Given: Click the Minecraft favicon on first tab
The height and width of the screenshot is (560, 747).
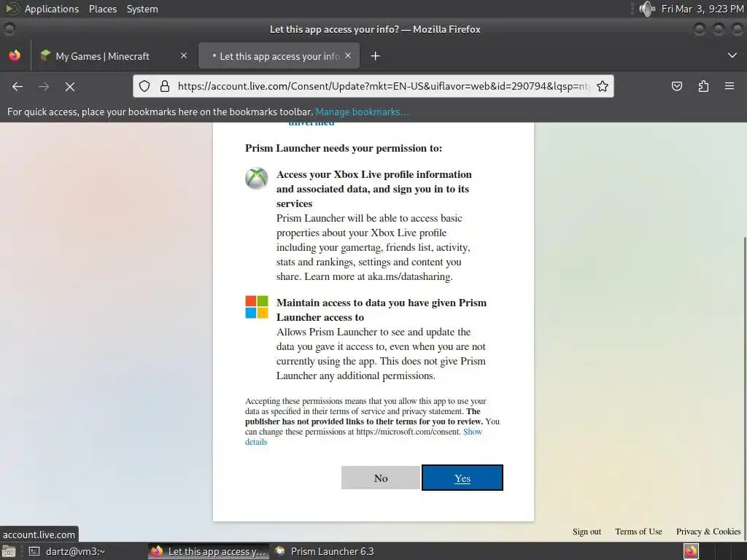Looking at the screenshot, I should (x=46, y=55).
